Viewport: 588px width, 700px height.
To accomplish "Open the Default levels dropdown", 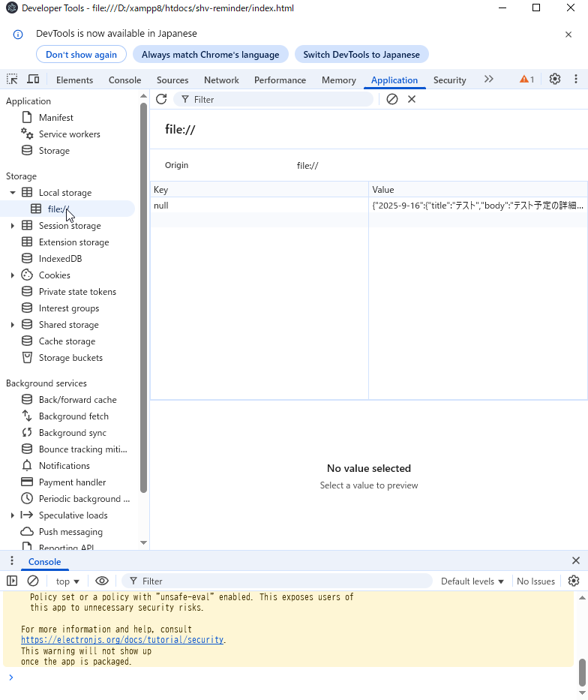I will pos(472,581).
